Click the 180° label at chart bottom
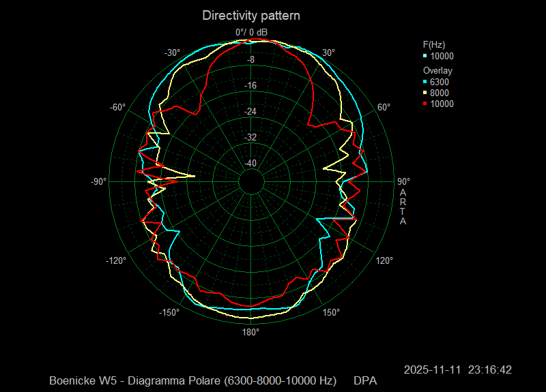 pyautogui.click(x=250, y=332)
